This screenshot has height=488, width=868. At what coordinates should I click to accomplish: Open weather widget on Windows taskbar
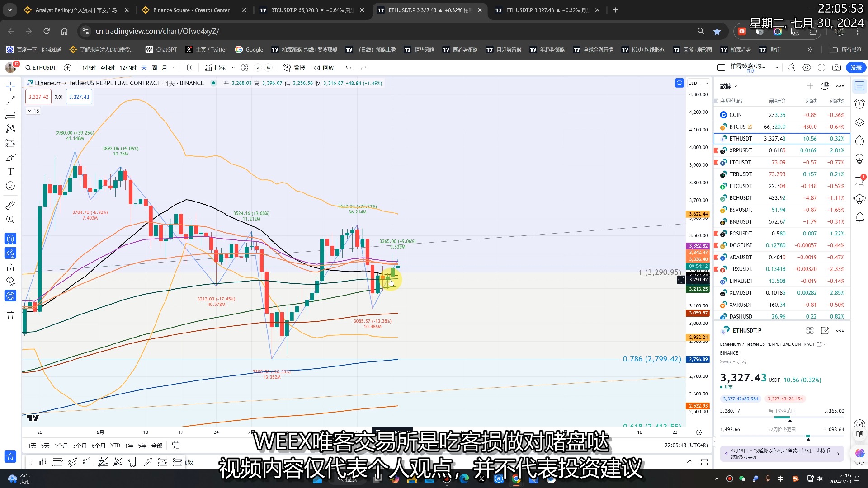(x=19, y=478)
